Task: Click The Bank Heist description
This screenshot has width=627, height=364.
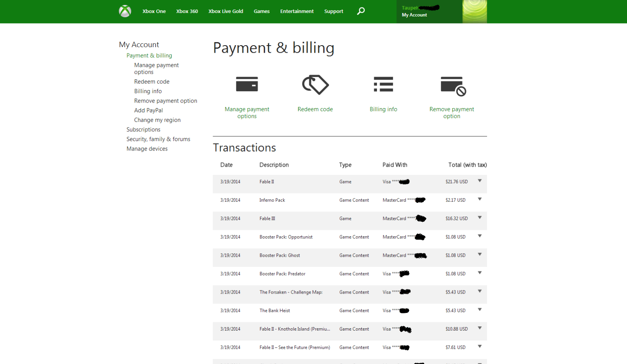Action: (275, 311)
